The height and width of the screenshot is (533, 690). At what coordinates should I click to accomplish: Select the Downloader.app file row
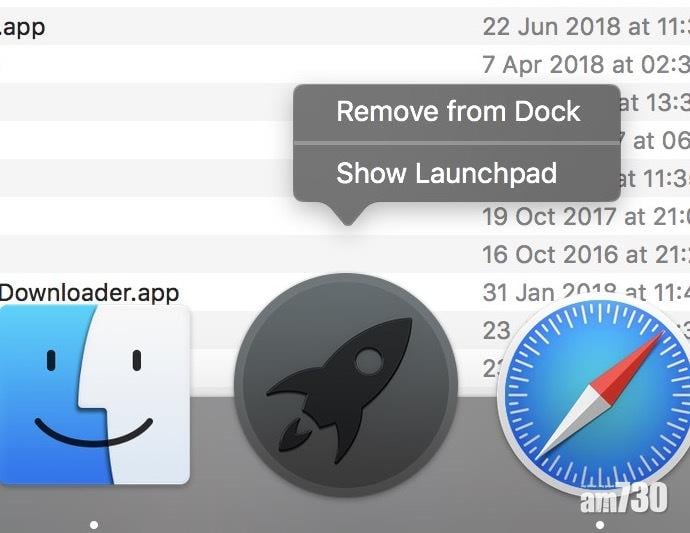click(89, 292)
